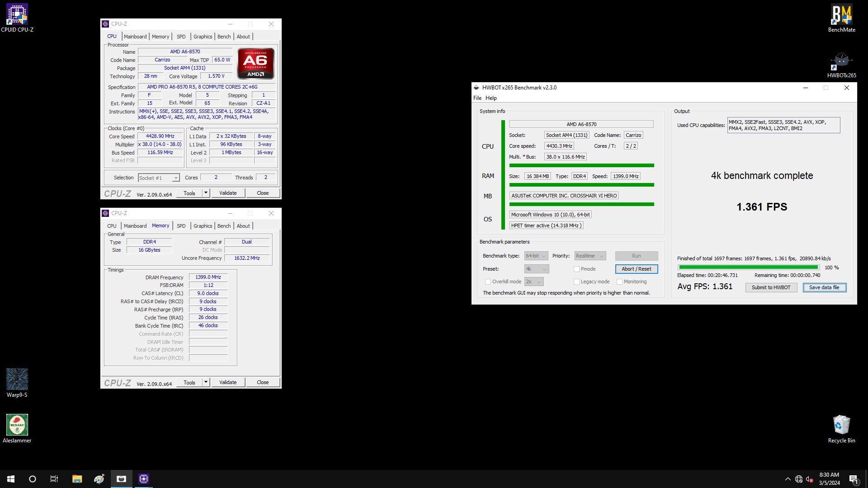The image size is (868, 488).
Task: Open About tab in top CPU-Z window
Action: (243, 37)
